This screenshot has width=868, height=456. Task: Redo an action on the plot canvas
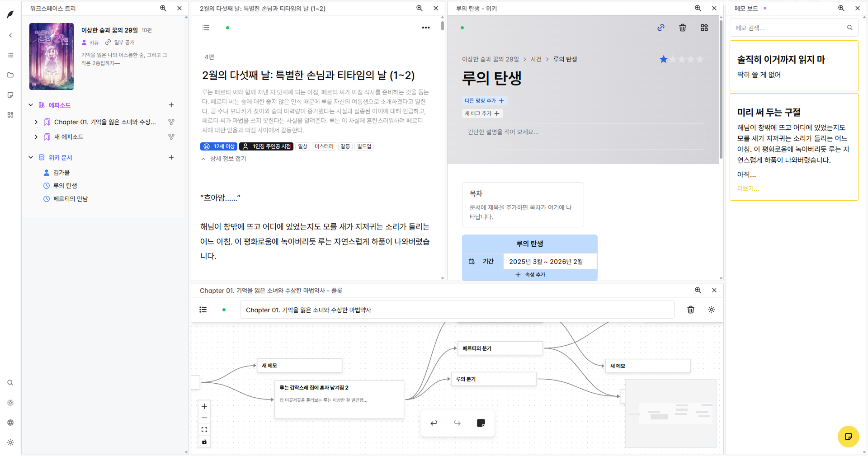(x=457, y=423)
